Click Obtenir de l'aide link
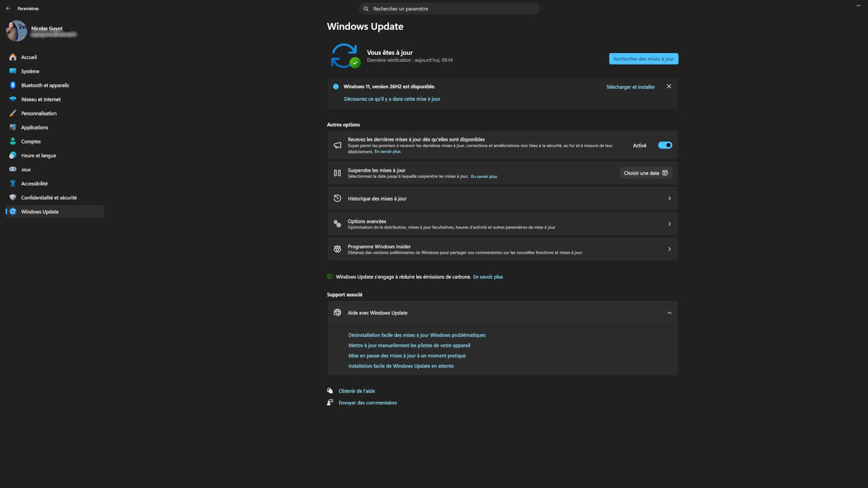868x488 pixels. click(x=356, y=391)
